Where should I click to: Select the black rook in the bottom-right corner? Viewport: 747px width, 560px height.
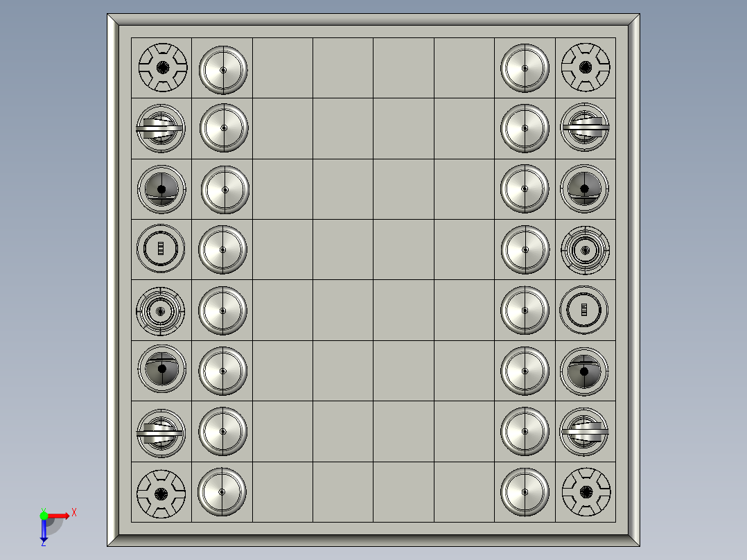(x=586, y=492)
